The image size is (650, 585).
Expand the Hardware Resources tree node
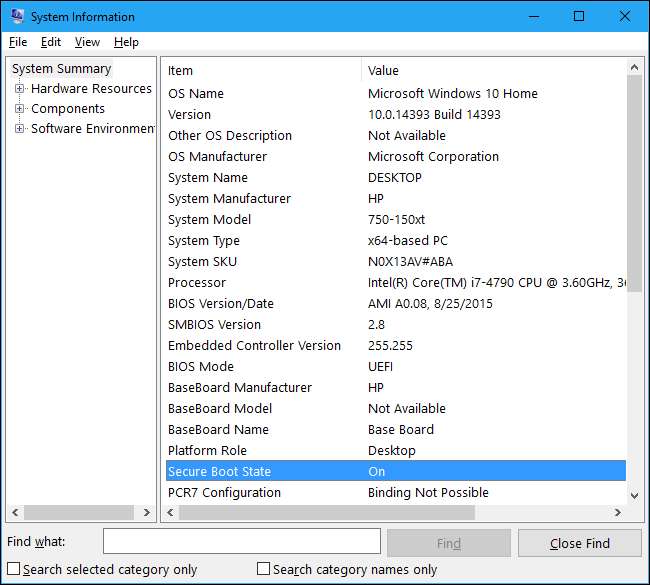click(19, 89)
